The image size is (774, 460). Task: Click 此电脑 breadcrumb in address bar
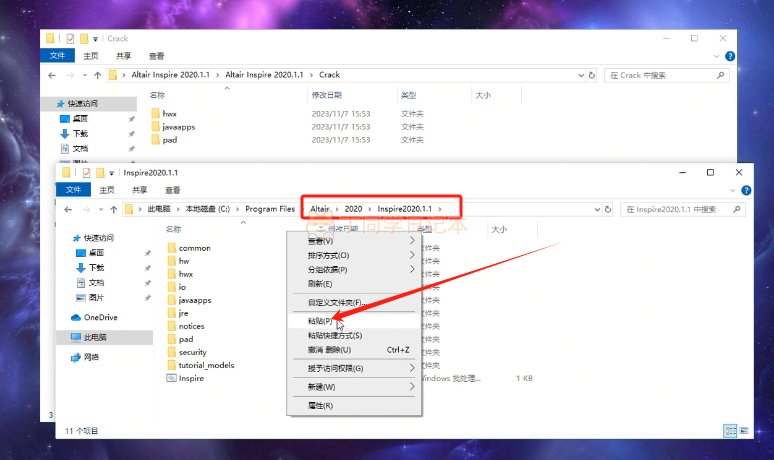tap(158, 209)
